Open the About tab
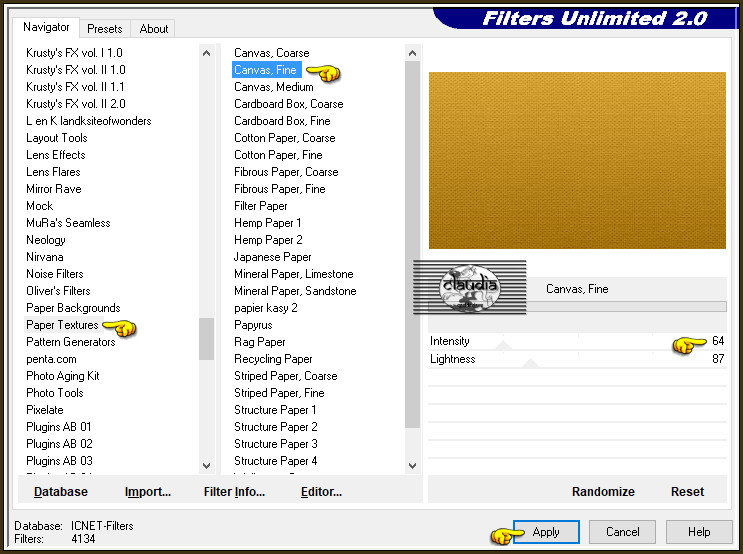Image resolution: width=743 pixels, height=554 pixels. click(154, 29)
